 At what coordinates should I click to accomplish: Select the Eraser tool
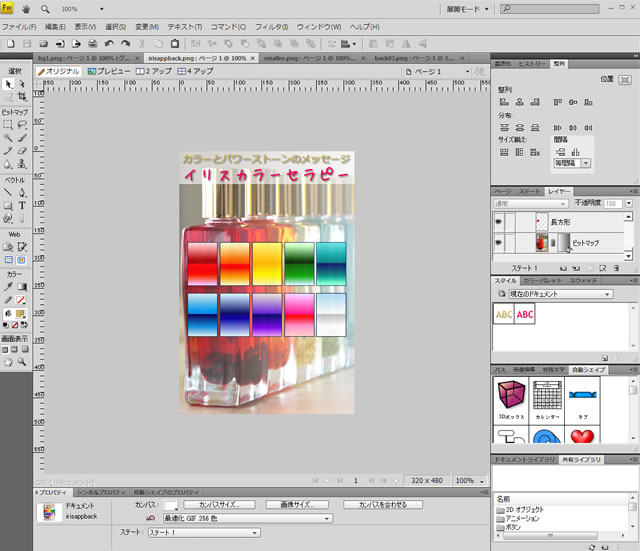pyautogui.click(x=21, y=151)
